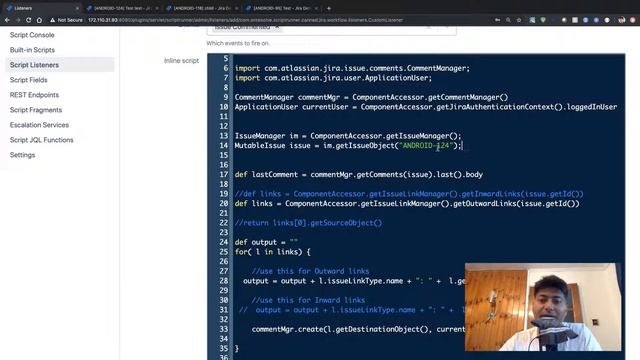
Task: Click line 17 lastComment definition
Action: (x=358, y=175)
